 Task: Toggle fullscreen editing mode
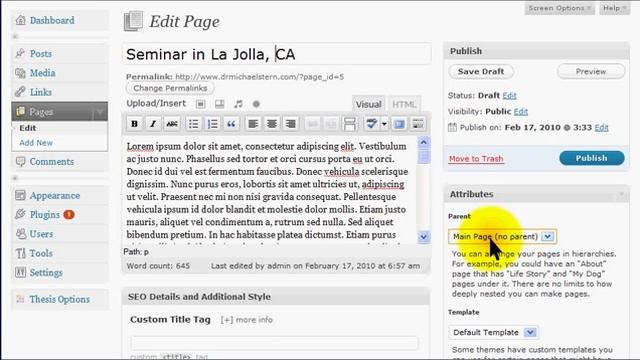(399, 124)
